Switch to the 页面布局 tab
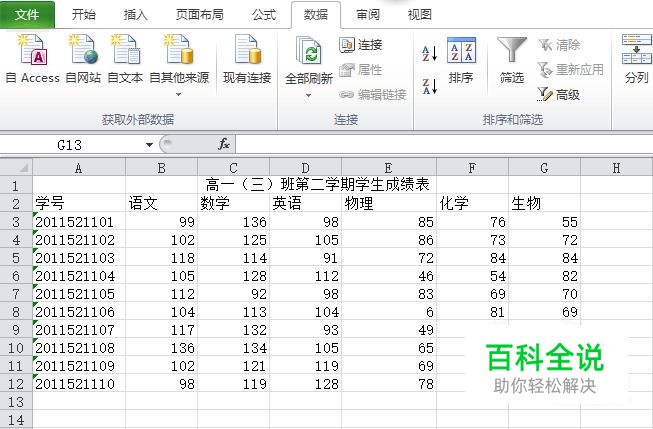Image resolution: width=653 pixels, height=429 pixels. click(x=200, y=15)
